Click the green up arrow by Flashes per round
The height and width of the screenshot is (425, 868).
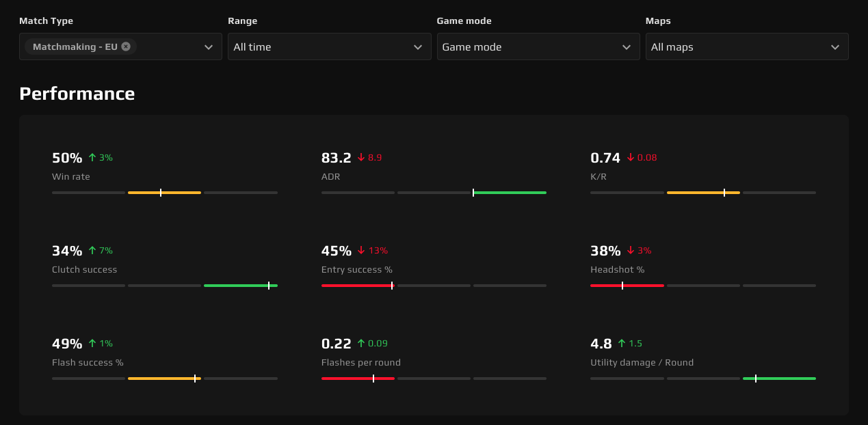[361, 344]
